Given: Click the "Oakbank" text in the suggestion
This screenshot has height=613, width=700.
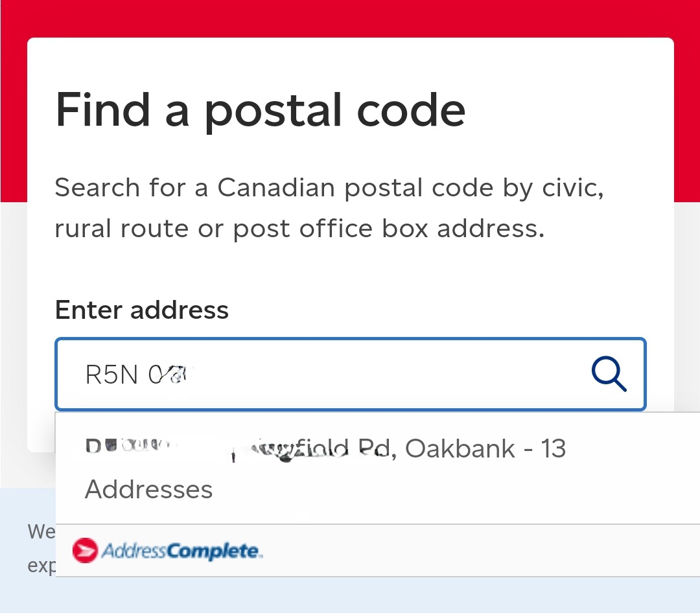Looking at the screenshot, I should point(460,449).
